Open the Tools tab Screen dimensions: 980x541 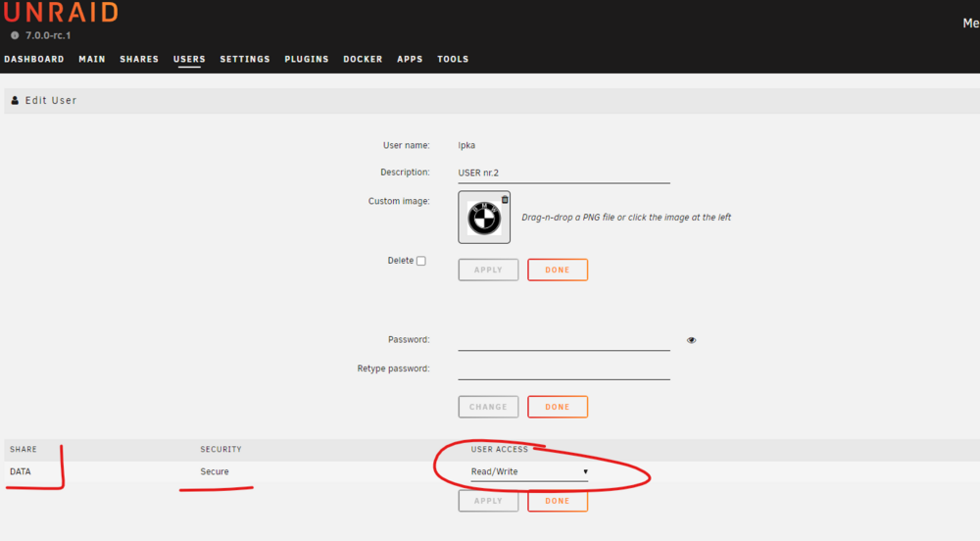point(453,59)
